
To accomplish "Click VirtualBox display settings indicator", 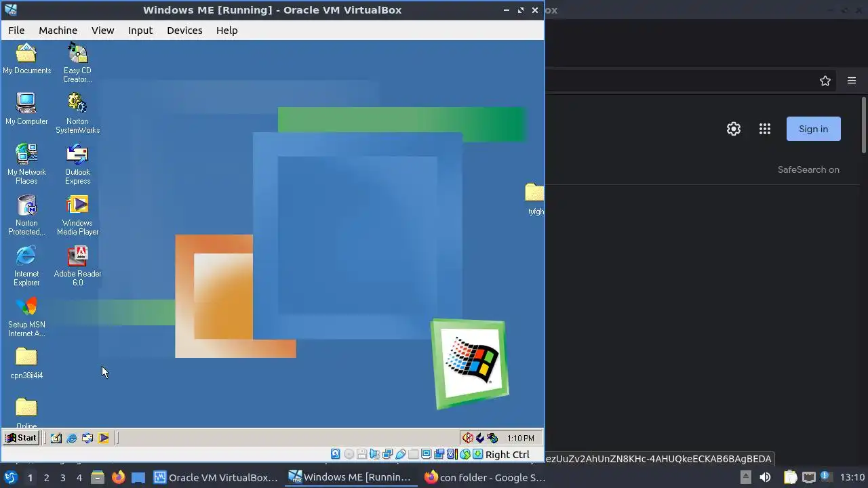I will pyautogui.click(x=426, y=454).
